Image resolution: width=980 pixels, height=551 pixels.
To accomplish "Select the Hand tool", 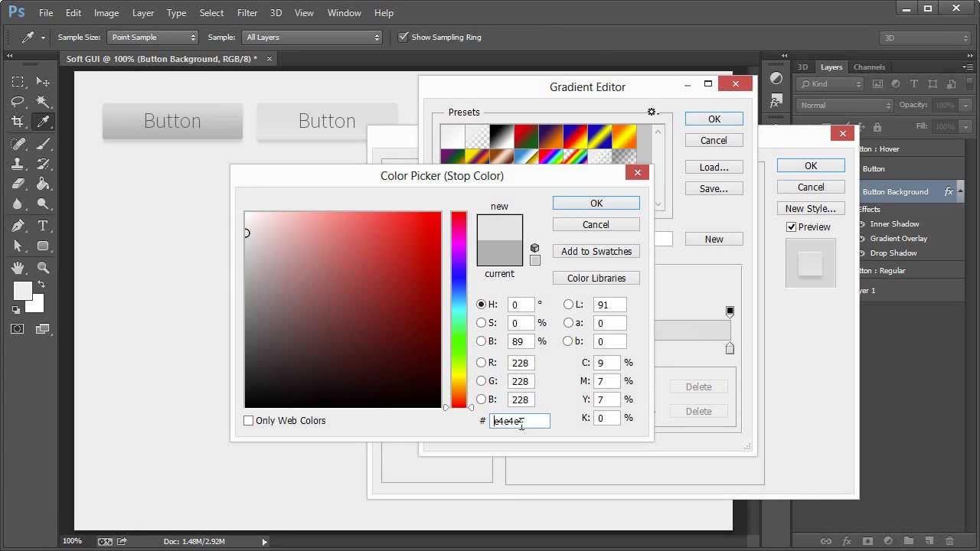I will tap(18, 268).
